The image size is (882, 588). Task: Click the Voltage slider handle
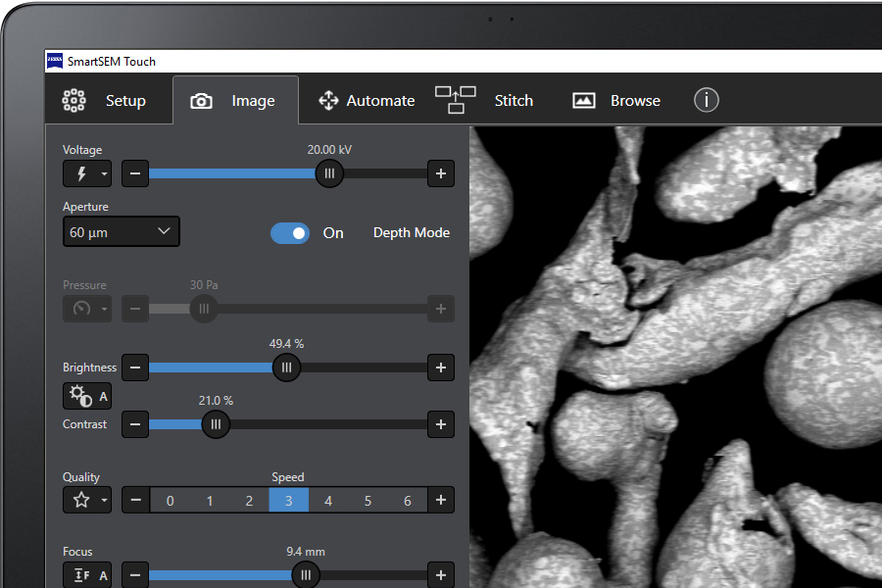click(x=329, y=173)
